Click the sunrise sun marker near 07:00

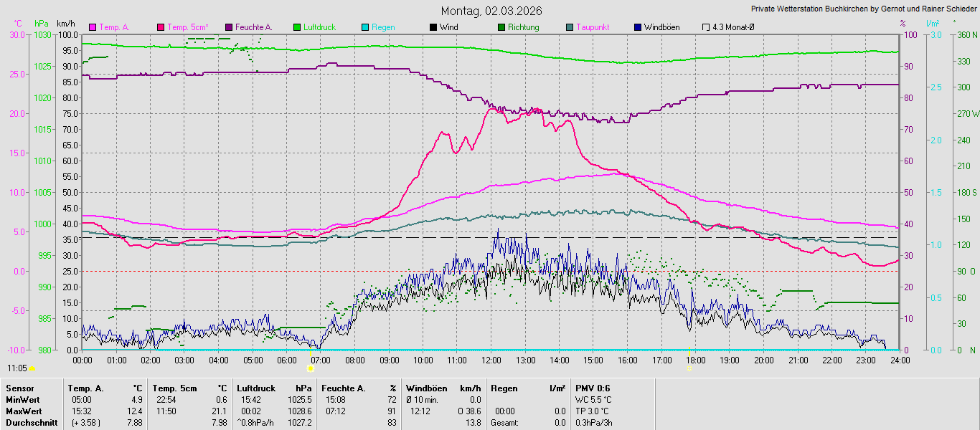[310, 368]
